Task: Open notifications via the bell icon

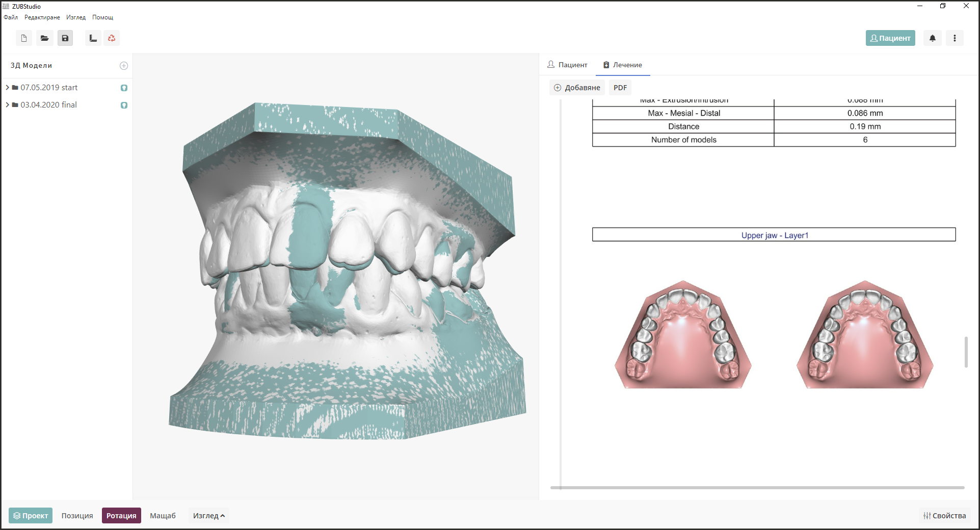Action: click(x=932, y=38)
